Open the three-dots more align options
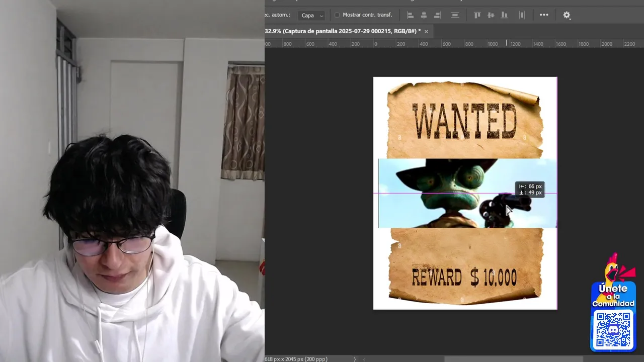 pyautogui.click(x=544, y=15)
